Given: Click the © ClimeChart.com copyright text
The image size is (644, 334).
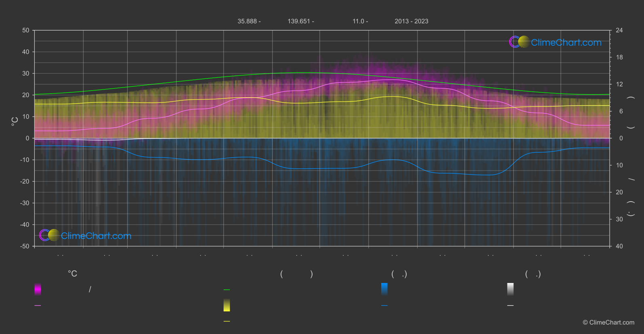Looking at the screenshot, I should (608, 323).
